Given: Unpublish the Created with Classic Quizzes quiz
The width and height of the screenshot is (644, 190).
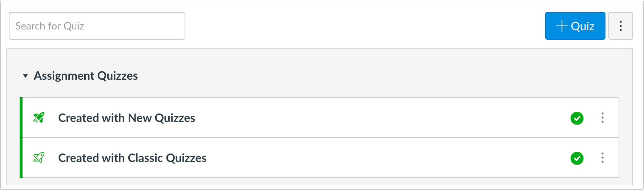Looking at the screenshot, I should click(x=577, y=158).
